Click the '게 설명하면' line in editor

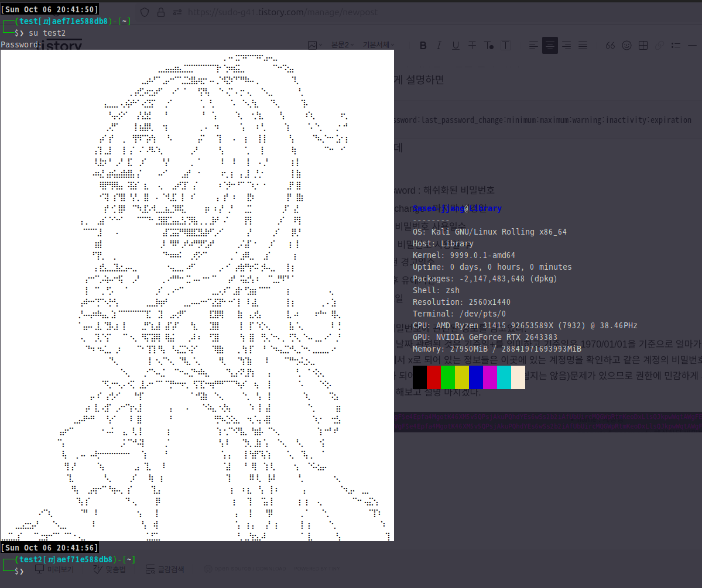(x=419, y=80)
